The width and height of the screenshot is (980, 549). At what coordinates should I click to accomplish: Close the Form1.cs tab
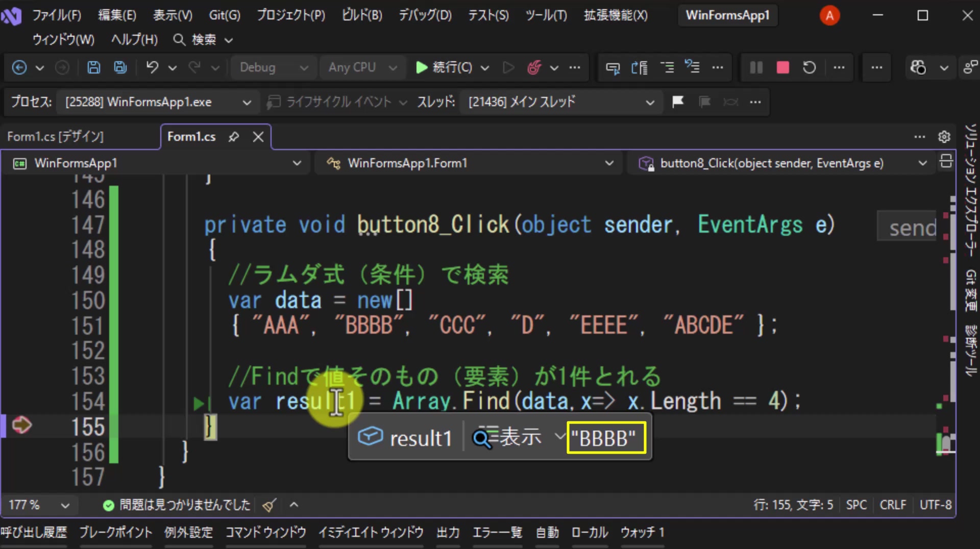(x=258, y=137)
